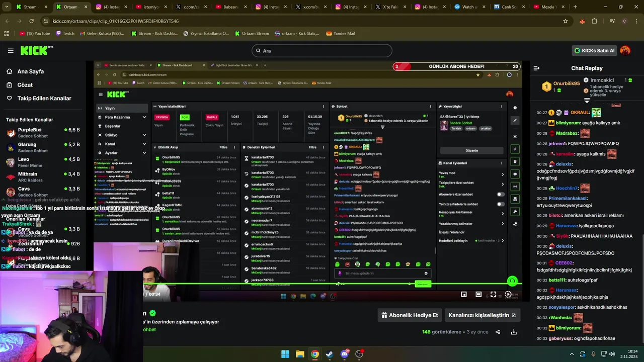Open Yandex Mail bookmark
This screenshot has width=644, height=362.
coord(340,33)
